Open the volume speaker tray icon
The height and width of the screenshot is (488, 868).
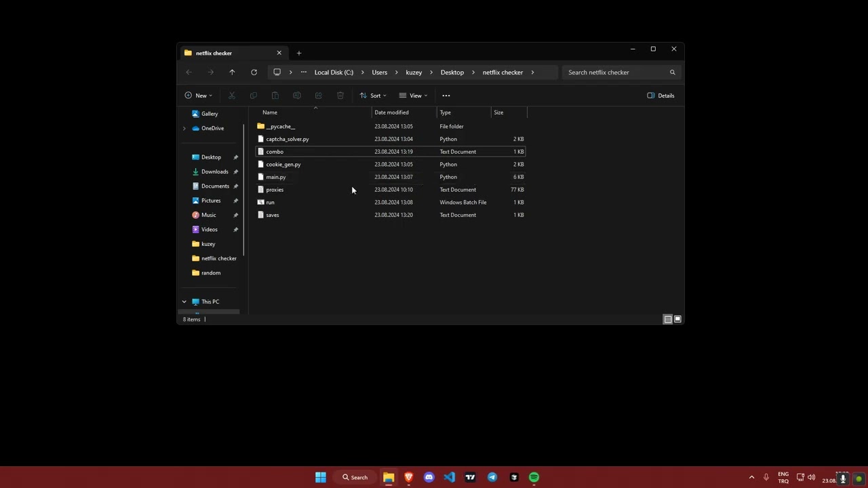tap(812, 477)
